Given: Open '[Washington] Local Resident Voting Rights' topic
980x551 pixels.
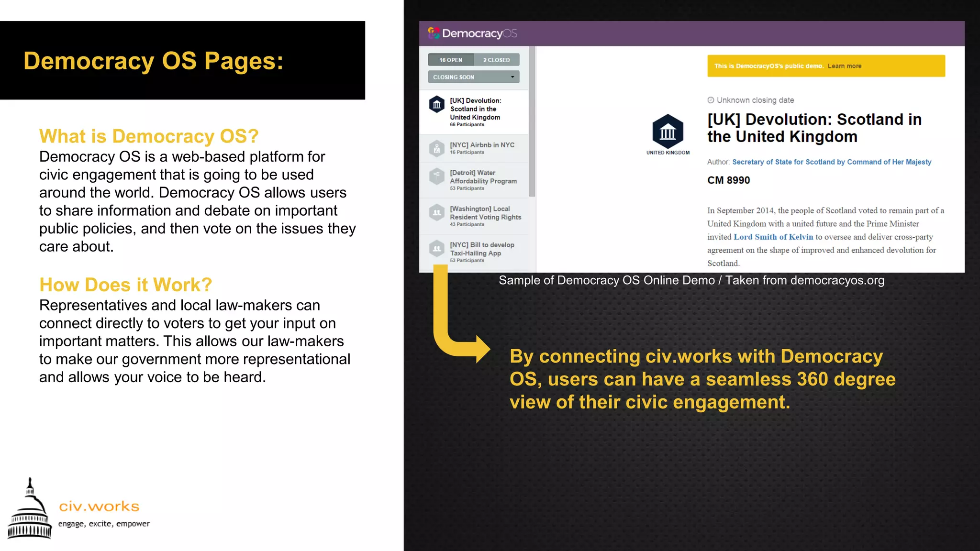Looking at the screenshot, I should coord(475,216).
